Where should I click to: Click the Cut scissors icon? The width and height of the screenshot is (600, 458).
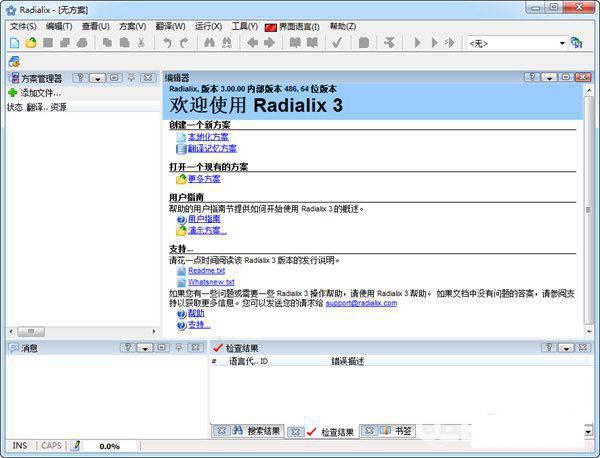[x=141, y=43]
